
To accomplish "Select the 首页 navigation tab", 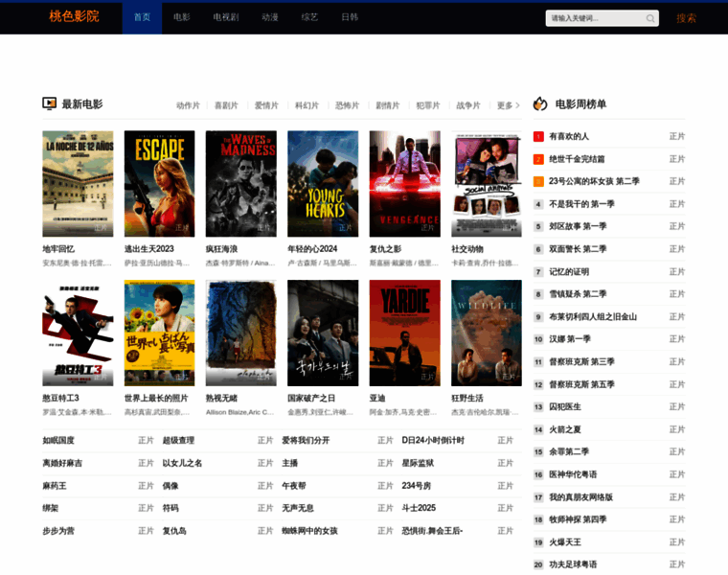I will coord(142,17).
